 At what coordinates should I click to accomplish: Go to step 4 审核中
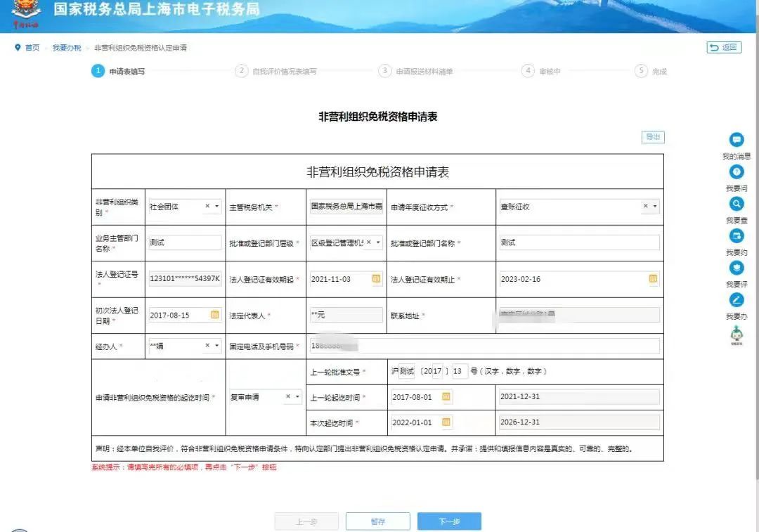[541, 71]
